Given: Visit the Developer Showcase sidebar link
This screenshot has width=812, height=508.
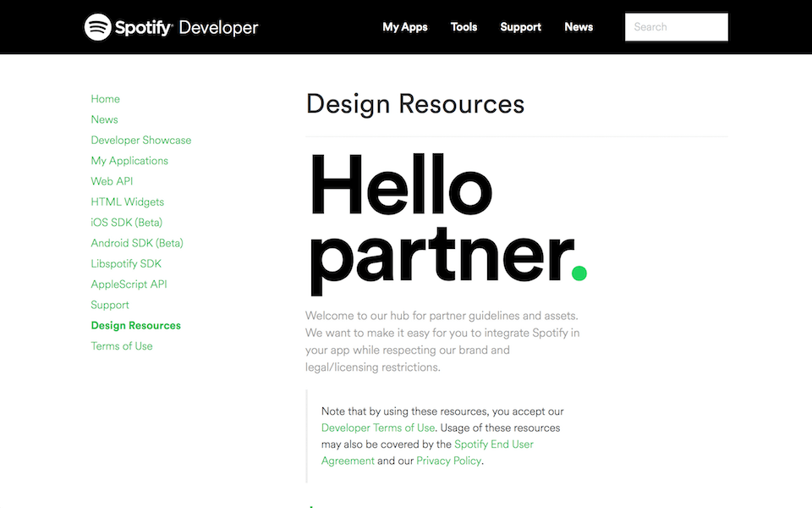Looking at the screenshot, I should click(141, 141).
